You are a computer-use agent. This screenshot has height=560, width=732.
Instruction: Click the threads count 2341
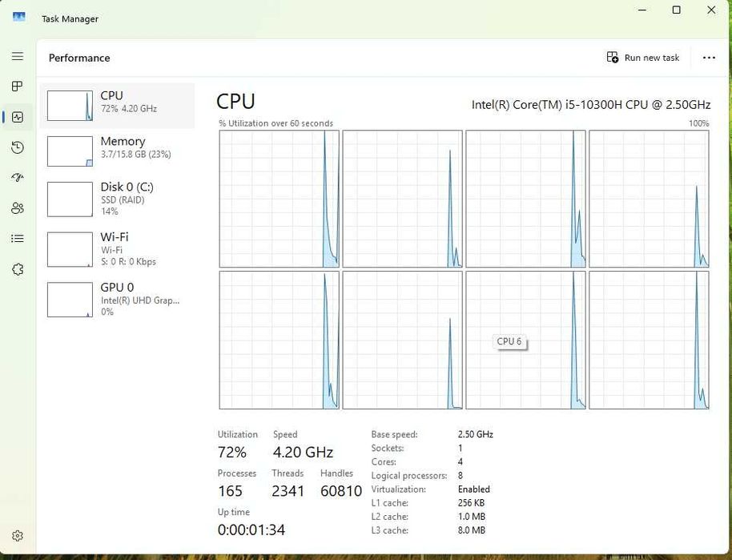click(x=288, y=491)
